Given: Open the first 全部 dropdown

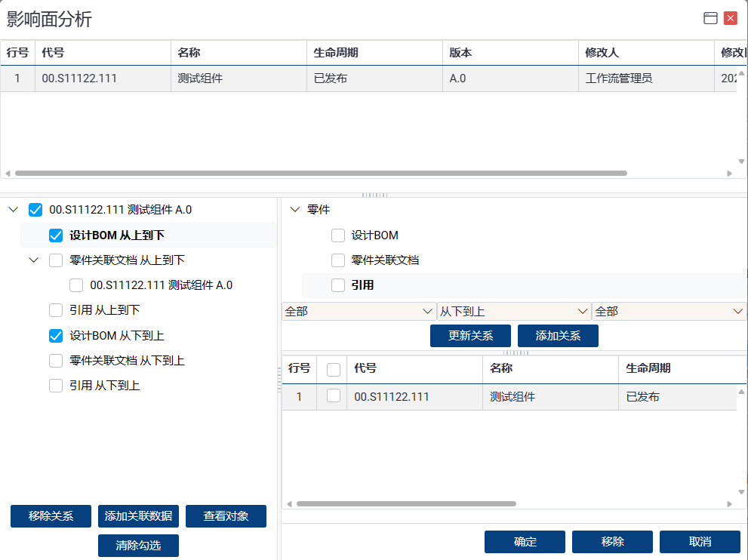Looking at the screenshot, I should point(358,311).
